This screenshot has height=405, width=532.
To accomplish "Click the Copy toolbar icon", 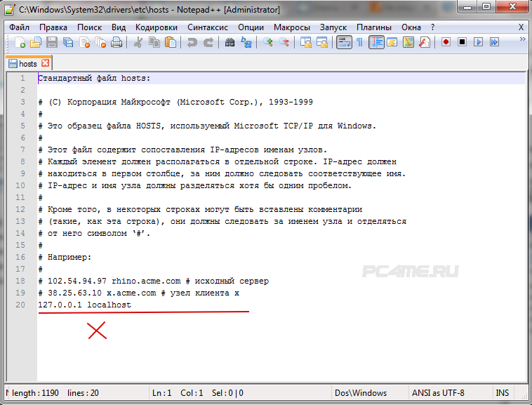I will [154, 42].
